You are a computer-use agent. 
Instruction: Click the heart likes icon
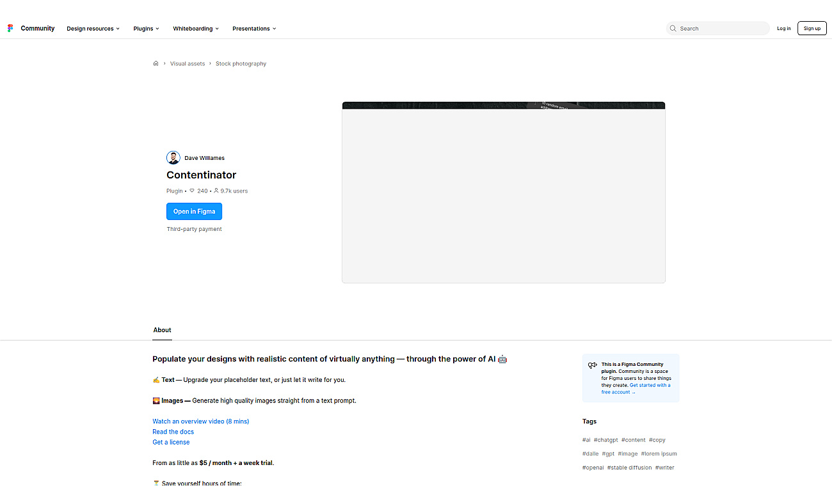click(192, 191)
